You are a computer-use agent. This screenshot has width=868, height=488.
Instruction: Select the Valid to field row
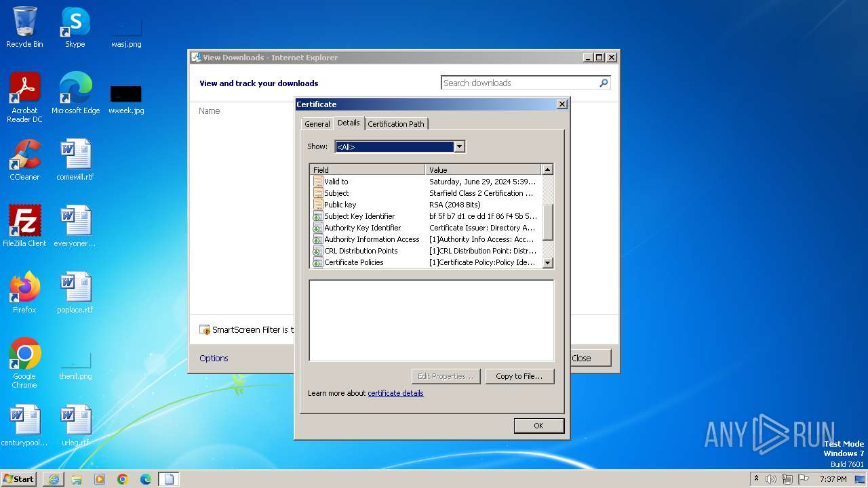pyautogui.click(x=427, y=182)
